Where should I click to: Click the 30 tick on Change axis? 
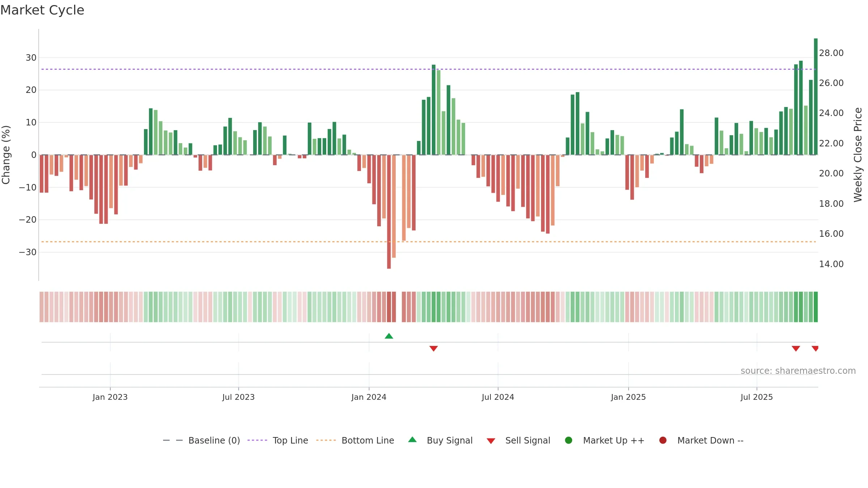coord(31,58)
